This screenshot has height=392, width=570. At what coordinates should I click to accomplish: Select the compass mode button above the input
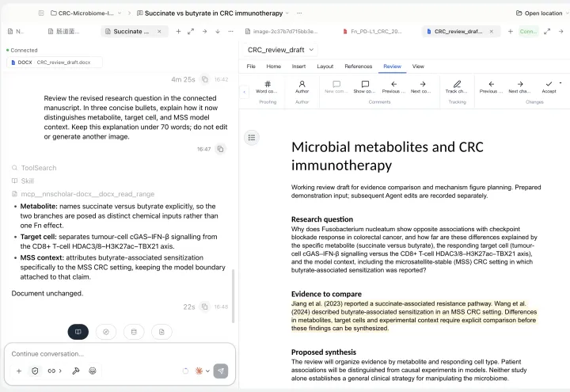106,332
